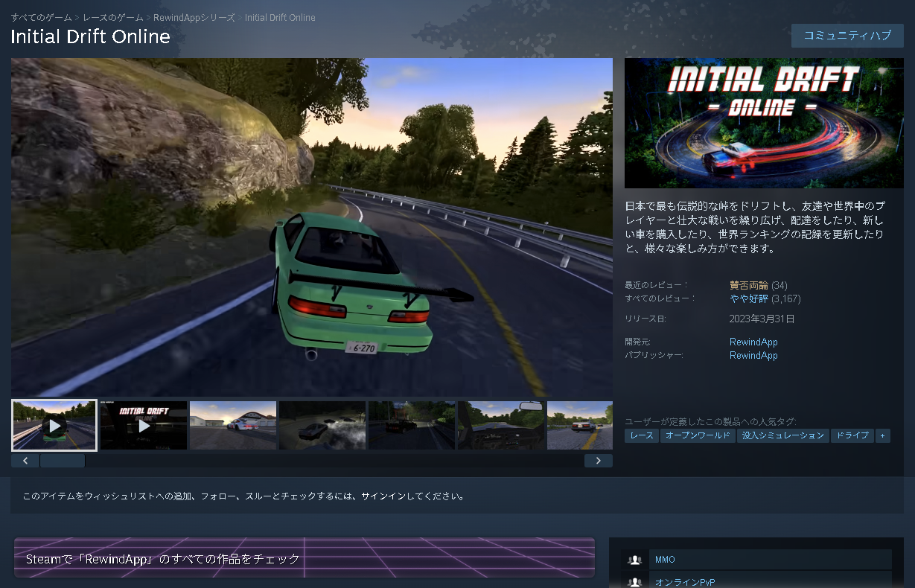Viewport: 915px width, 588px height.
Task: Play the Initial Drift trailer thumbnail
Action: tap(144, 425)
